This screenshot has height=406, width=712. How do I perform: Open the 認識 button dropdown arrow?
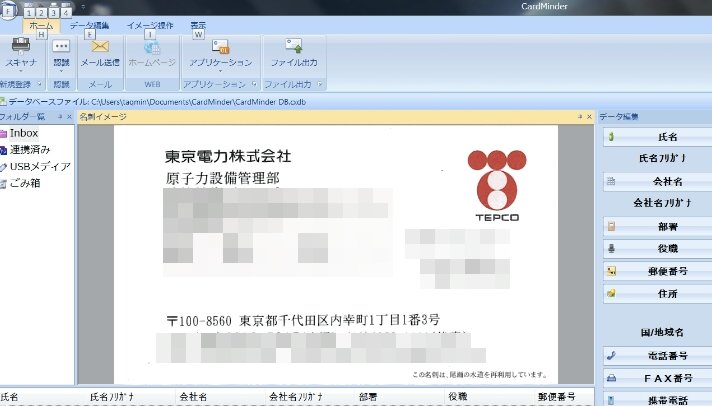[x=61, y=71]
